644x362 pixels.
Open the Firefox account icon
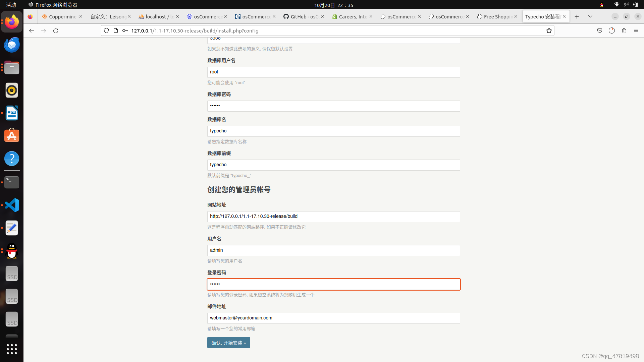(x=612, y=31)
